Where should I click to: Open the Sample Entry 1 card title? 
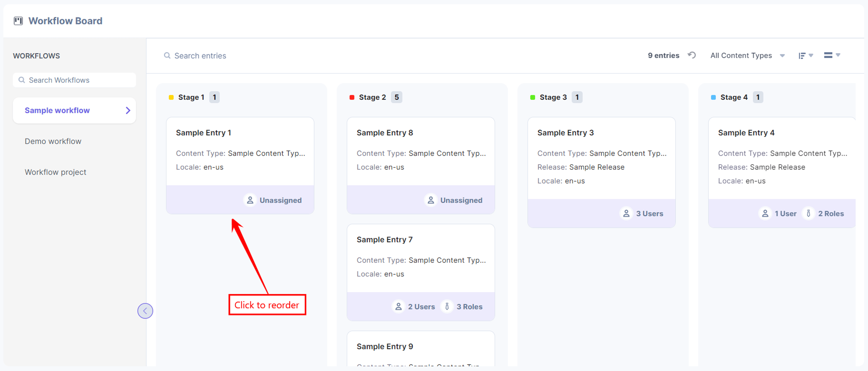point(203,133)
